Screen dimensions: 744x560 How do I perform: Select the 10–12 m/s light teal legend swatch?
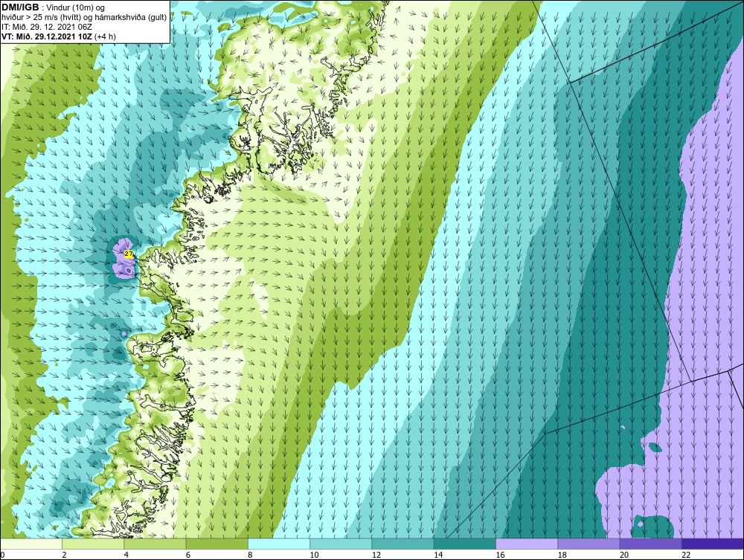(x=341, y=544)
